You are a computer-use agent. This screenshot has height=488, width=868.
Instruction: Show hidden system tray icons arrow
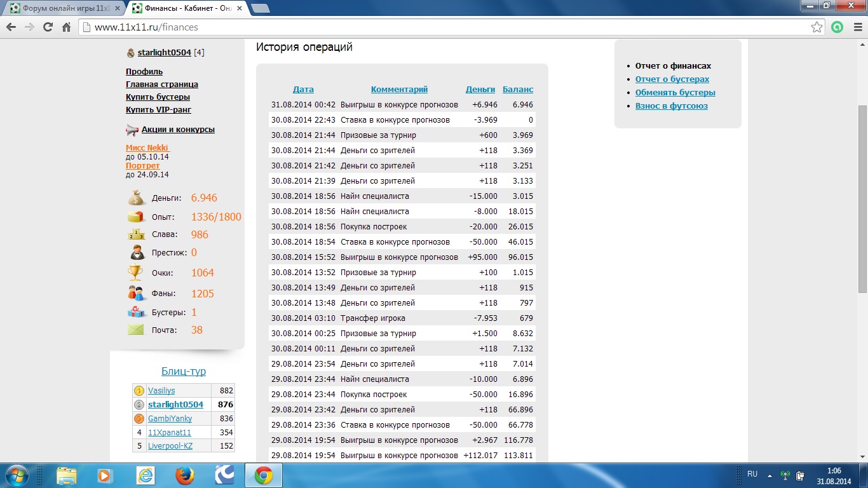coord(770,475)
